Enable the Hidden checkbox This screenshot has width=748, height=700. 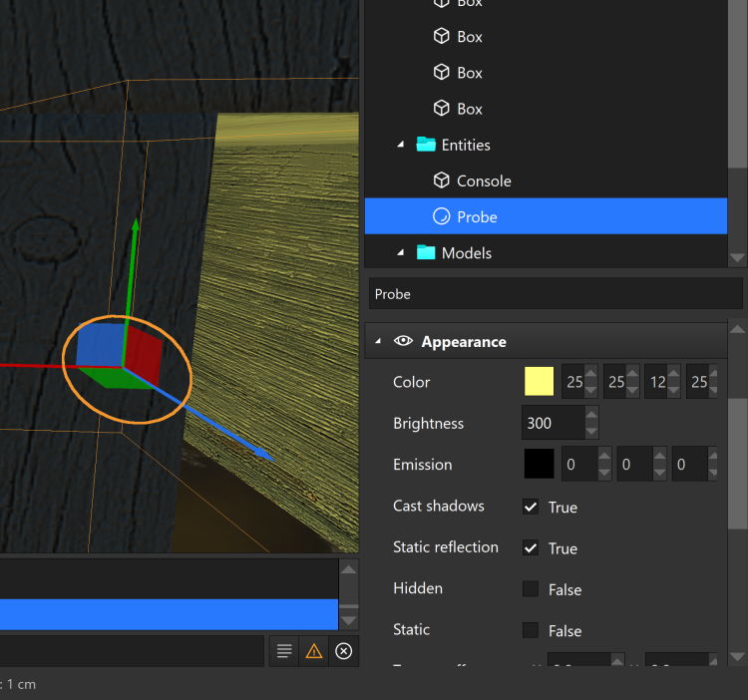pyautogui.click(x=531, y=589)
